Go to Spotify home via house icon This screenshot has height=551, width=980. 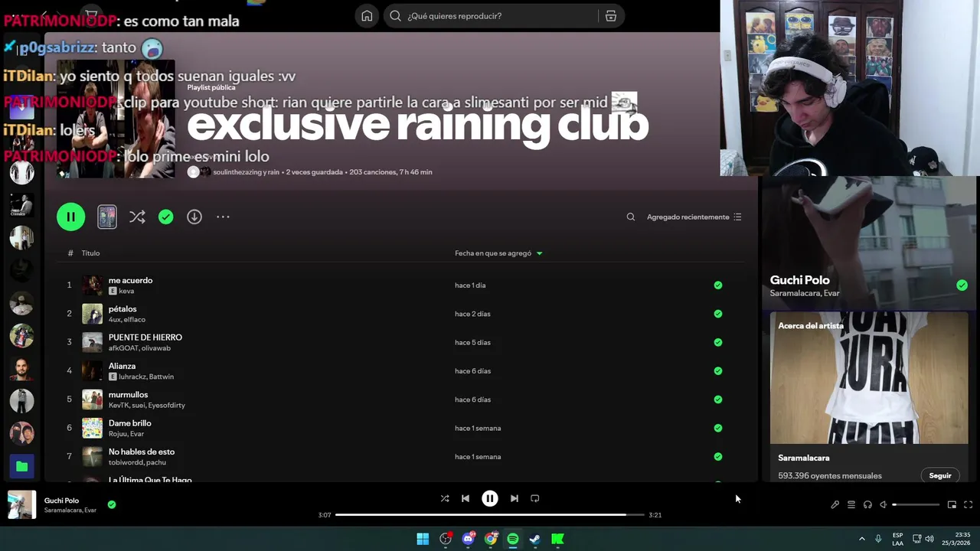click(x=367, y=16)
